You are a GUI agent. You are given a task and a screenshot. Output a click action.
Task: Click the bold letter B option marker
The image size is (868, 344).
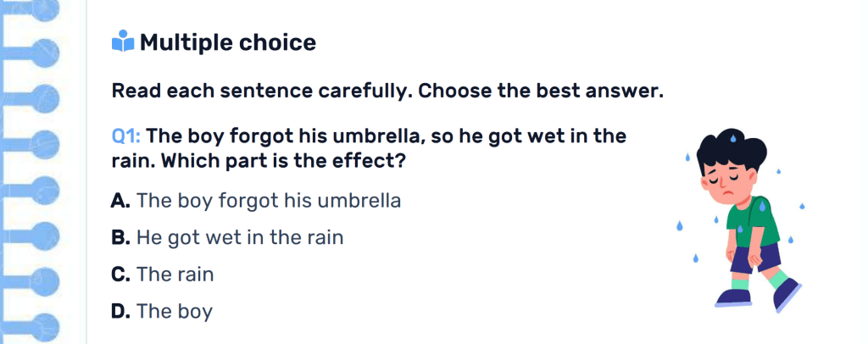click(120, 237)
